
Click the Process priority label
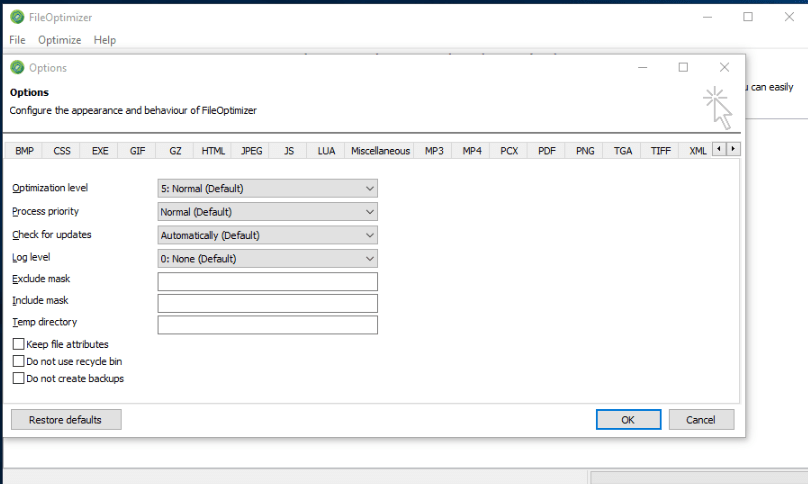45,211
